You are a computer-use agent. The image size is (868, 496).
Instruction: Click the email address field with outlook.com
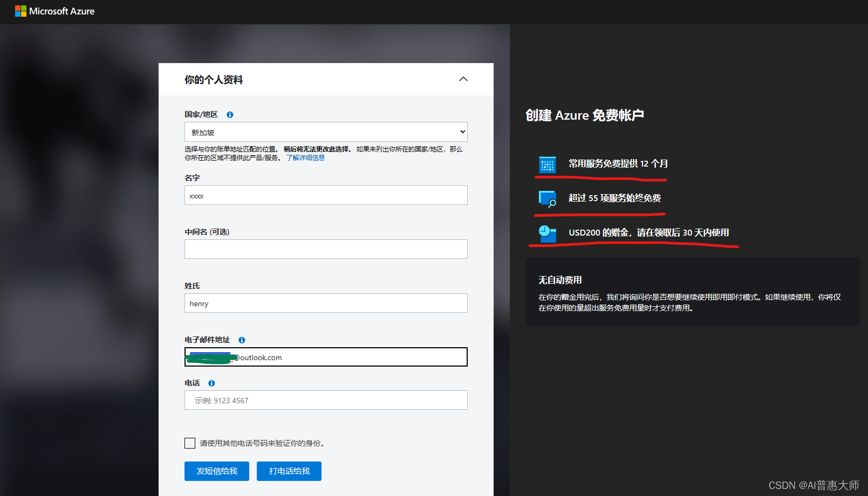coord(351,357)
